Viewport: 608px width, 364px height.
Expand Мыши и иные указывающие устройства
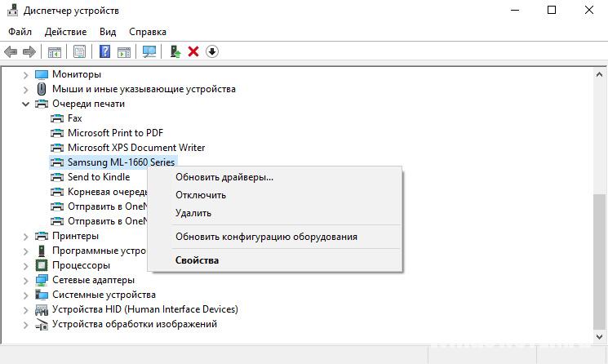click(x=25, y=90)
